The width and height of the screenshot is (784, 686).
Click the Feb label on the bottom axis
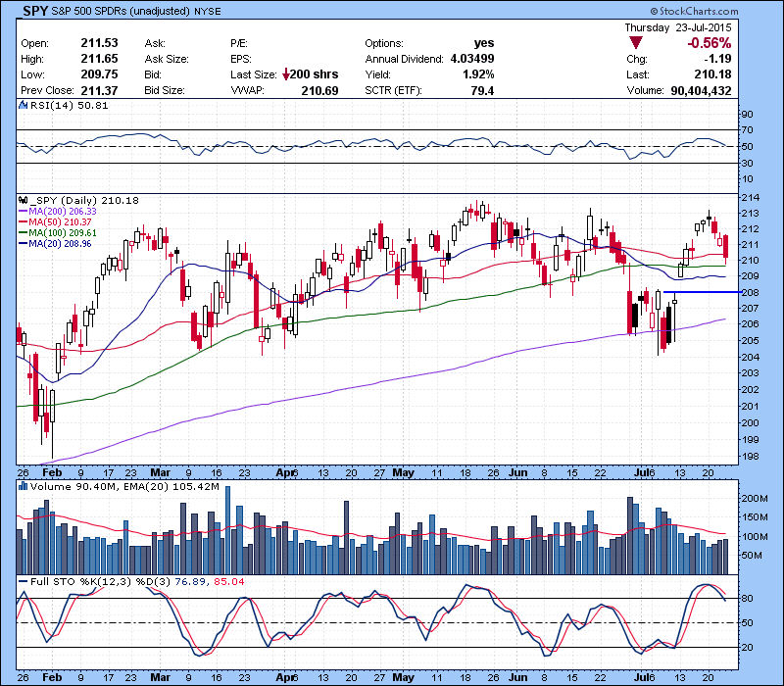[x=52, y=677]
